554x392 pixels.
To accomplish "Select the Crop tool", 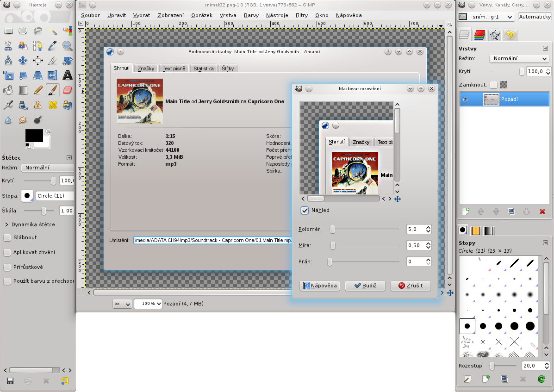I will [53, 60].
